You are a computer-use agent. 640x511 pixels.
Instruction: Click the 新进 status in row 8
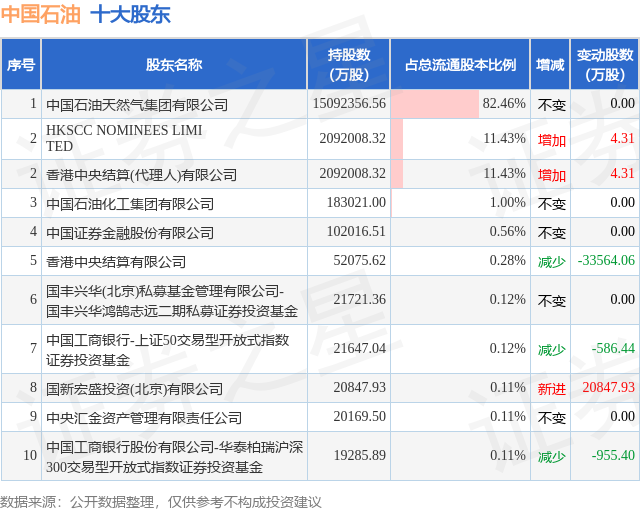pos(551,389)
